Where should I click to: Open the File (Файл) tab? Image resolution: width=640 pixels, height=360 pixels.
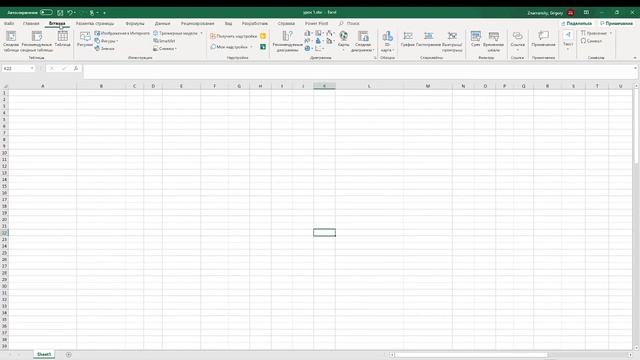click(x=9, y=24)
